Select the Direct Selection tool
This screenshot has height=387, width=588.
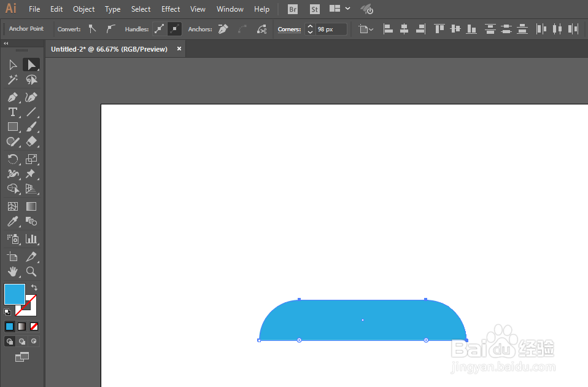pos(31,65)
